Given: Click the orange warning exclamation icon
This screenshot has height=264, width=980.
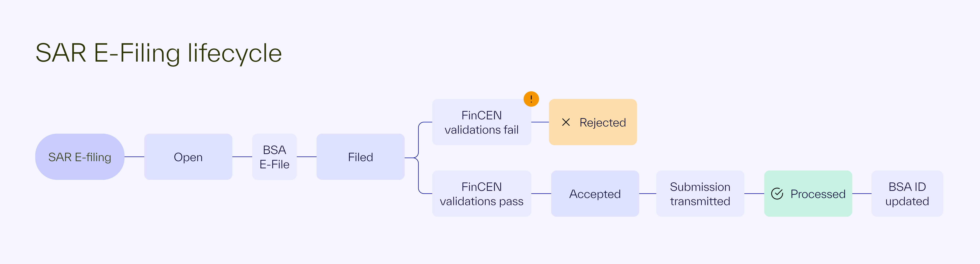Looking at the screenshot, I should pyautogui.click(x=531, y=99).
